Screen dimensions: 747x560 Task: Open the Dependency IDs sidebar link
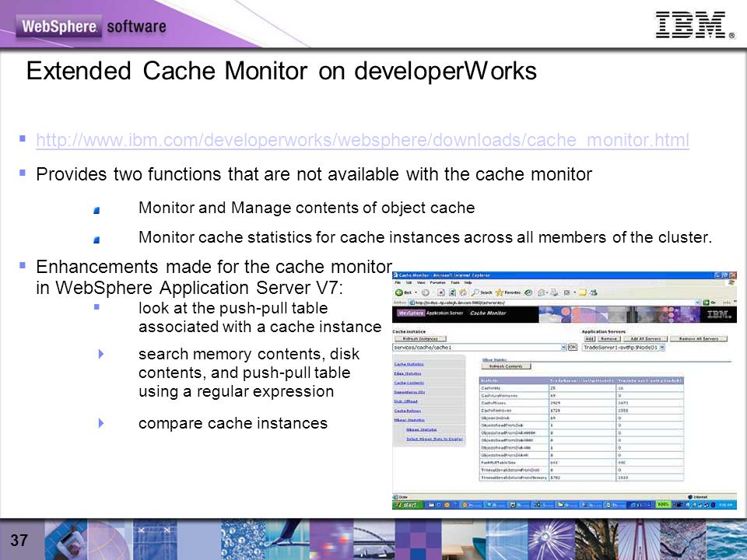point(410,392)
